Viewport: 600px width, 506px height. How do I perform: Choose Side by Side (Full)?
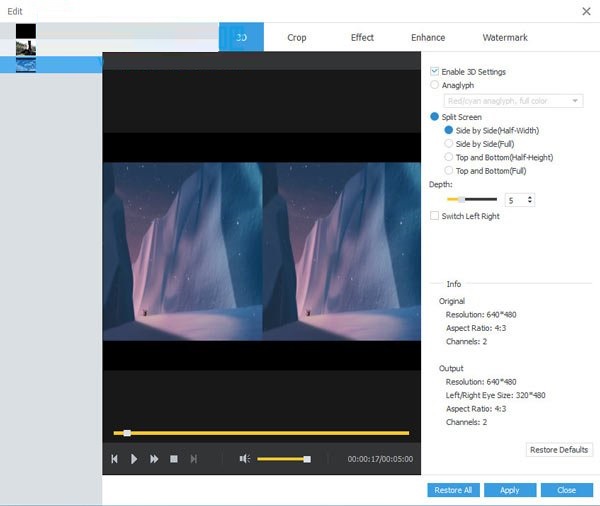click(448, 144)
